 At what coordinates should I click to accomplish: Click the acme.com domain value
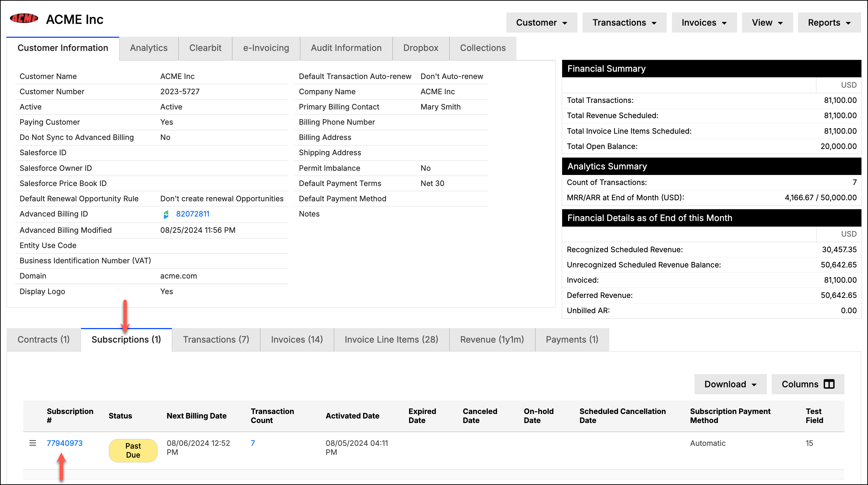[178, 276]
